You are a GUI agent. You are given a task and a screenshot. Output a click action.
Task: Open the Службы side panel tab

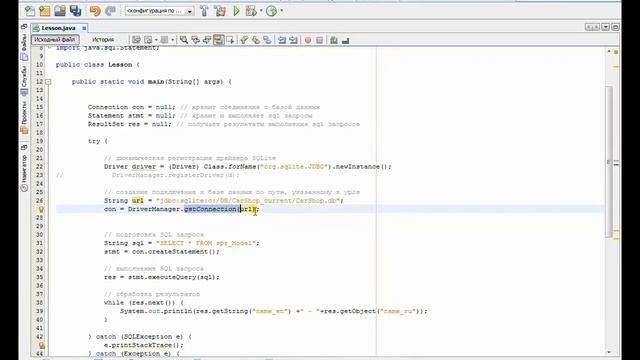[x=24, y=81]
